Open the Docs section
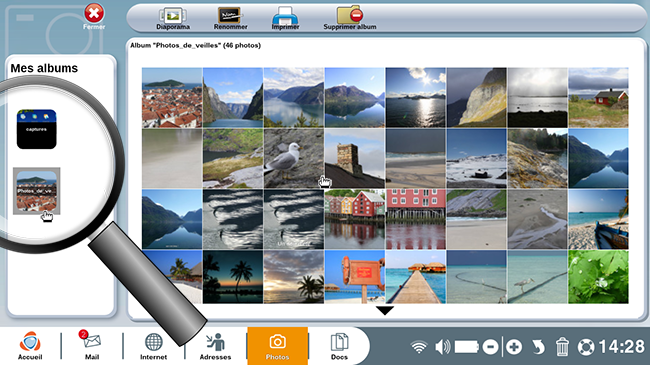This screenshot has width=650, height=365. (339, 346)
